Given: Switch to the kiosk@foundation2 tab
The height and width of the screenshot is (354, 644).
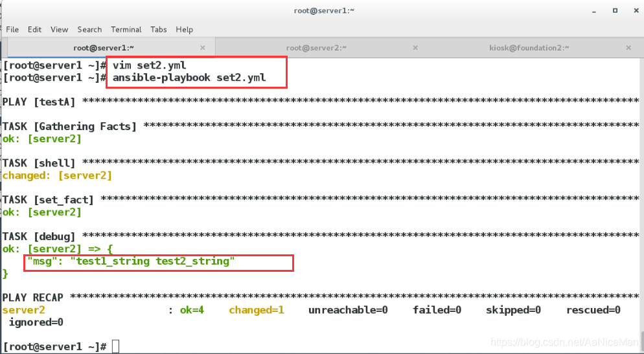Looking at the screenshot, I should click(x=529, y=48).
